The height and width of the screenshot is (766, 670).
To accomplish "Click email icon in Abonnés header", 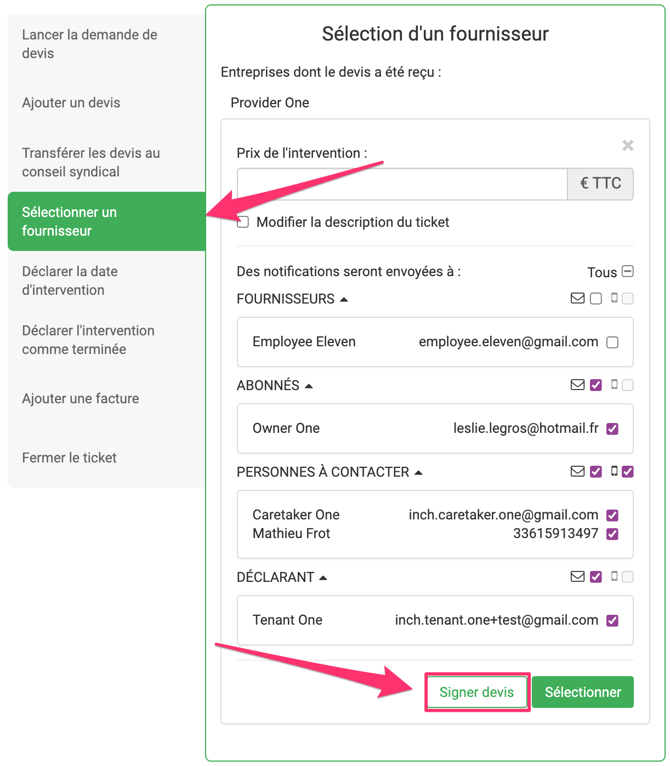I will pos(577,385).
